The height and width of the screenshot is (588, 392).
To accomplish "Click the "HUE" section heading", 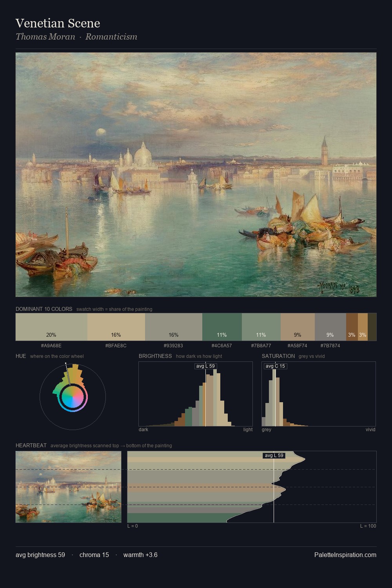I will (x=21, y=356).
